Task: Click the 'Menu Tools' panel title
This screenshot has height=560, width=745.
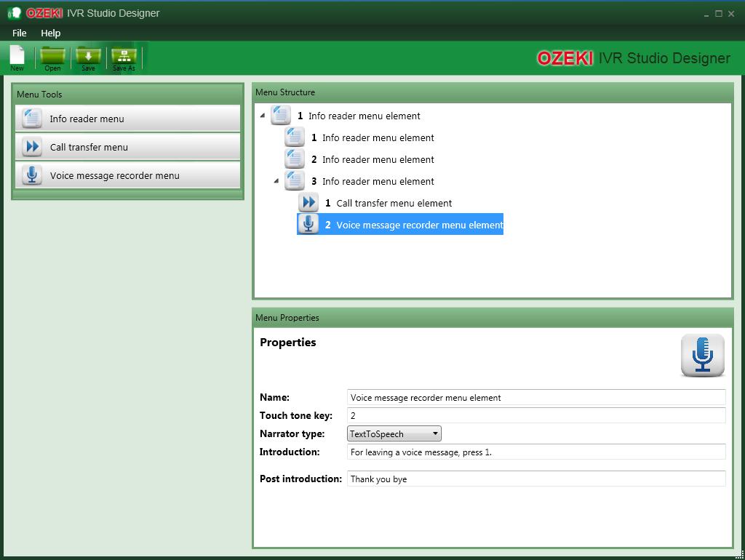Action: (39, 95)
